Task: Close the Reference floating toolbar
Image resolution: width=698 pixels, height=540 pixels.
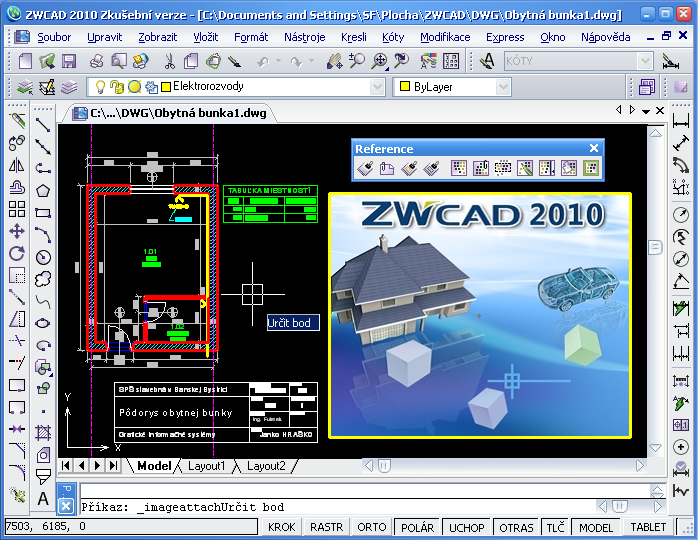Action: pyautogui.click(x=593, y=149)
